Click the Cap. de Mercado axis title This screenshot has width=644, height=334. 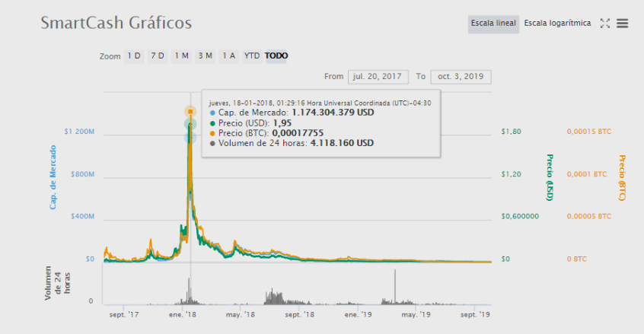[53, 177]
